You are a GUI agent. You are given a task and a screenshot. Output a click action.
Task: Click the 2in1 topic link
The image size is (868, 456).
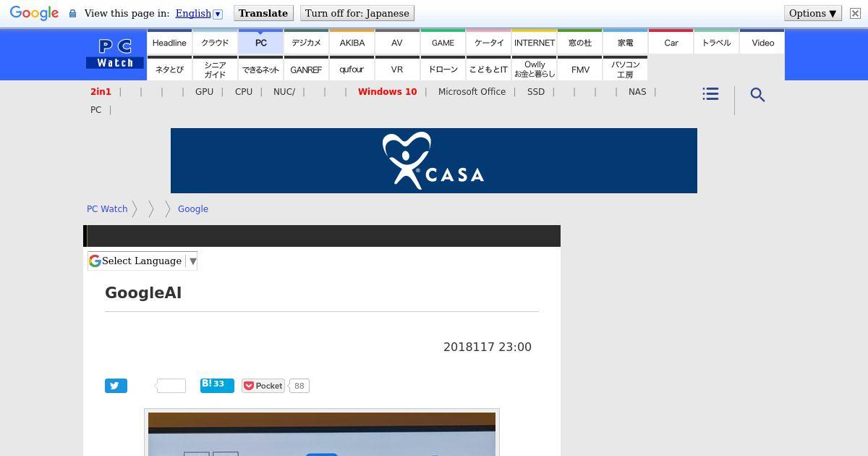point(101,92)
